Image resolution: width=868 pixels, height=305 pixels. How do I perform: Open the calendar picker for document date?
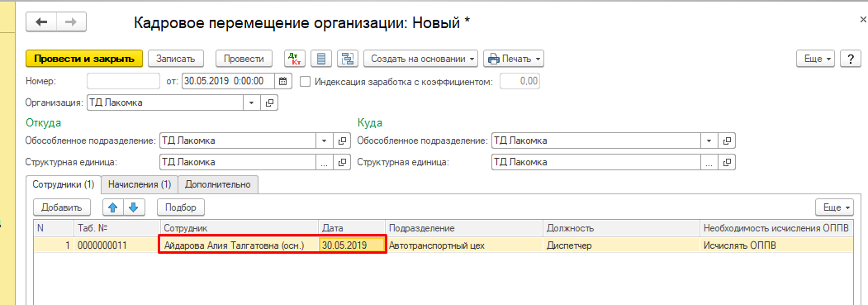coord(283,81)
